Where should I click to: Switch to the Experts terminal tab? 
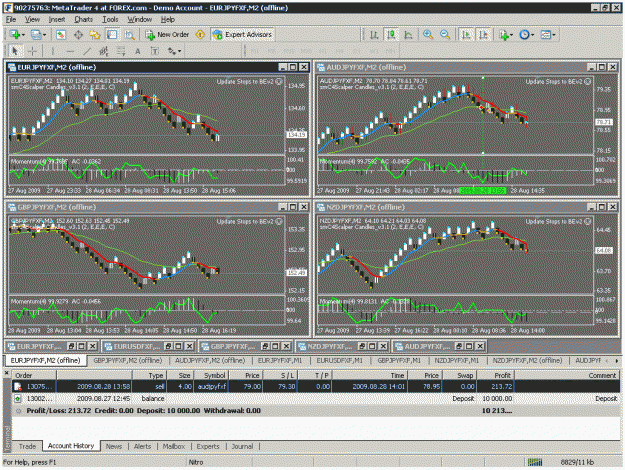click(208, 446)
